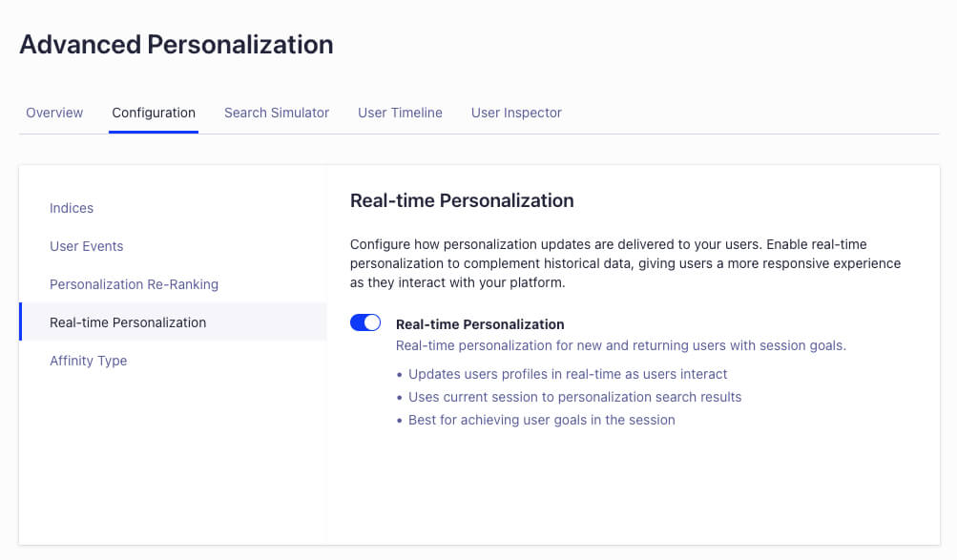The height and width of the screenshot is (560, 957).
Task: Switch to the Overview tab
Action: click(x=54, y=113)
